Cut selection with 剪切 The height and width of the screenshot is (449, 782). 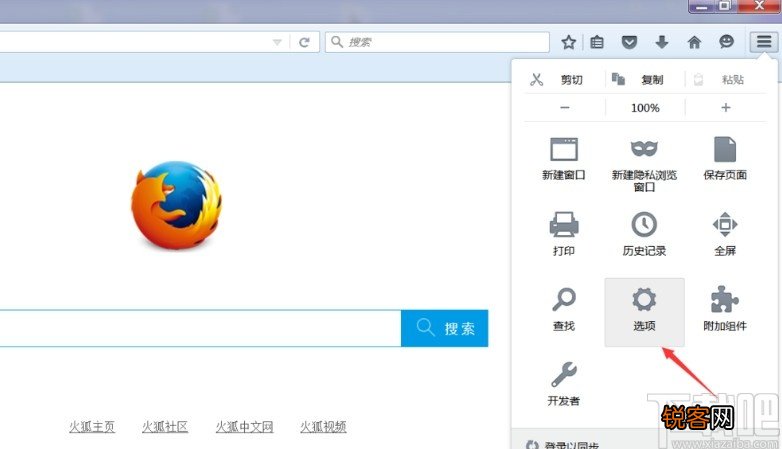pos(564,79)
